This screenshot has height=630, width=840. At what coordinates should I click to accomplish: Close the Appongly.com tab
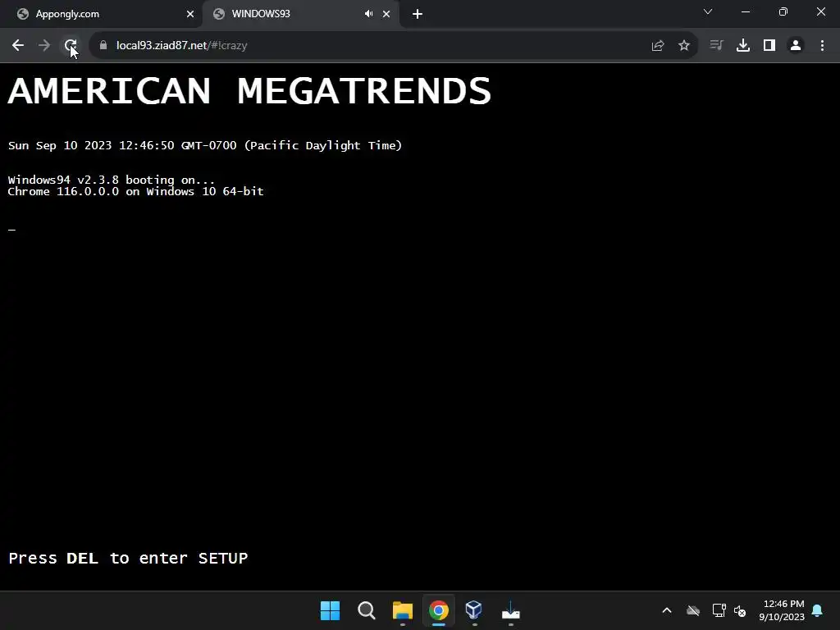(190, 14)
